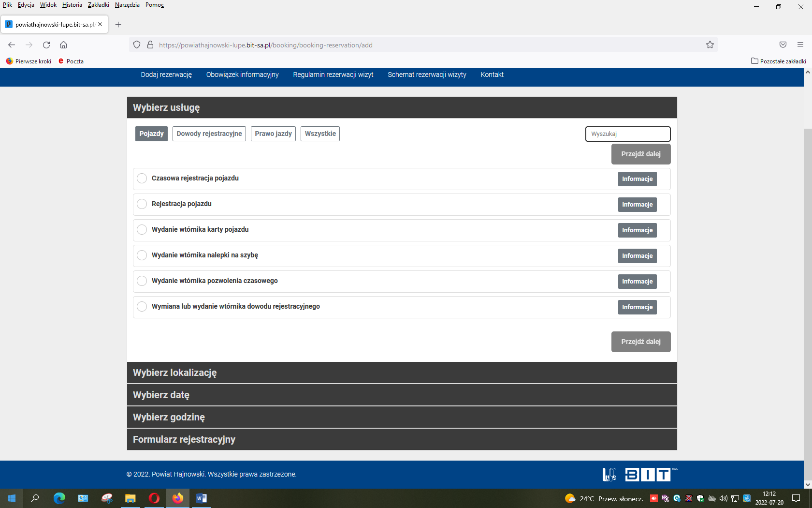
Task: Open the Historia menu in menu bar
Action: tap(72, 5)
